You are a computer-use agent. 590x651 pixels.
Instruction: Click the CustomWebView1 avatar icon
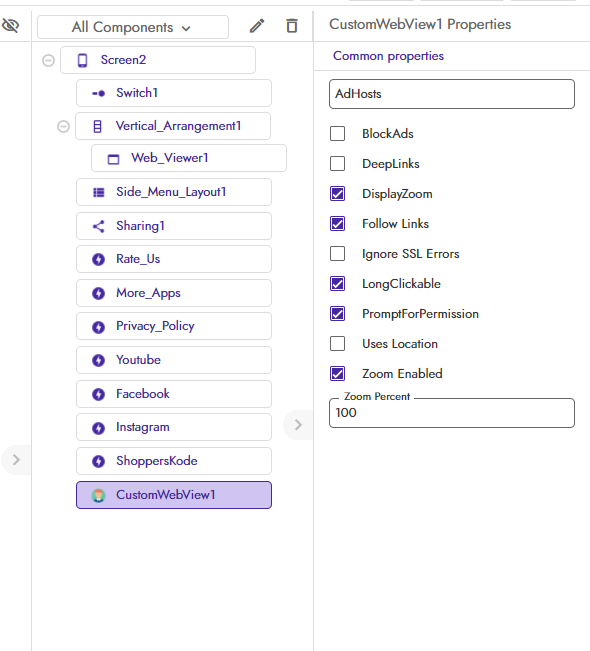tap(98, 495)
